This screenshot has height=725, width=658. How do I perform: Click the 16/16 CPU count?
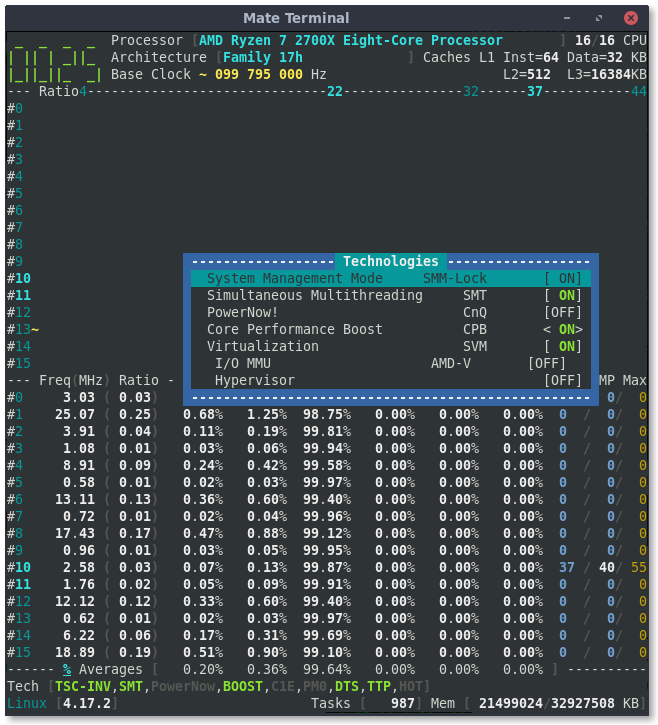tap(610, 40)
